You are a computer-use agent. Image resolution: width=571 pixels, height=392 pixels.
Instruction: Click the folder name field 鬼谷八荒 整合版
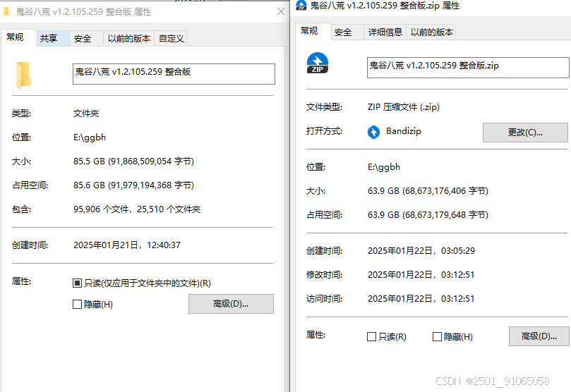[174, 74]
